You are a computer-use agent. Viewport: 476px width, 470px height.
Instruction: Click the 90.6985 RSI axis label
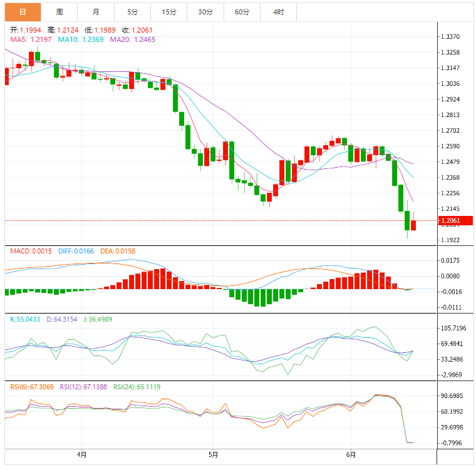(x=452, y=396)
